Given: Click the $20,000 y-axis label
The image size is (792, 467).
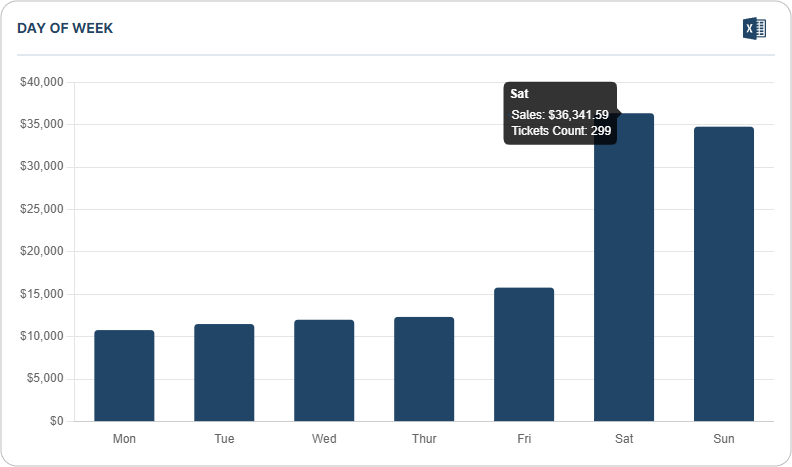Looking at the screenshot, I should pos(42,252).
